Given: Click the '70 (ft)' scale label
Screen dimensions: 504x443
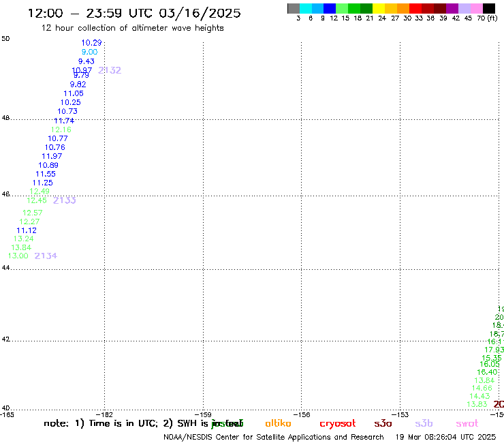Looking at the screenshot, I should (x=487, y=18).
